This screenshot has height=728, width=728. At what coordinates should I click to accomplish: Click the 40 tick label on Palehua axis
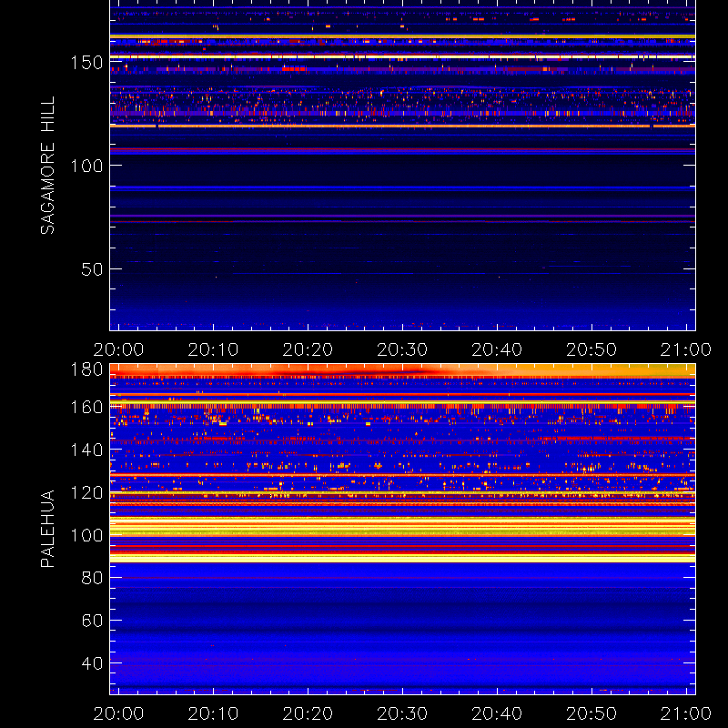tap(92, 663)
